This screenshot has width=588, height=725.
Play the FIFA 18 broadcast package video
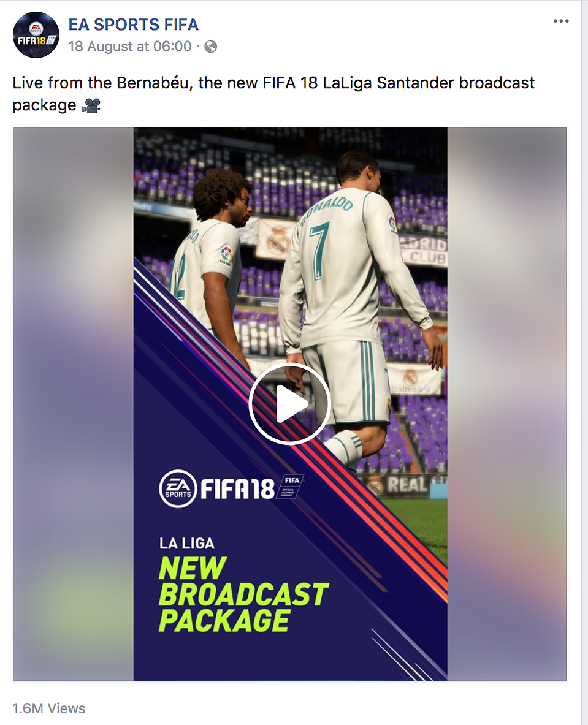pos(289,404)
